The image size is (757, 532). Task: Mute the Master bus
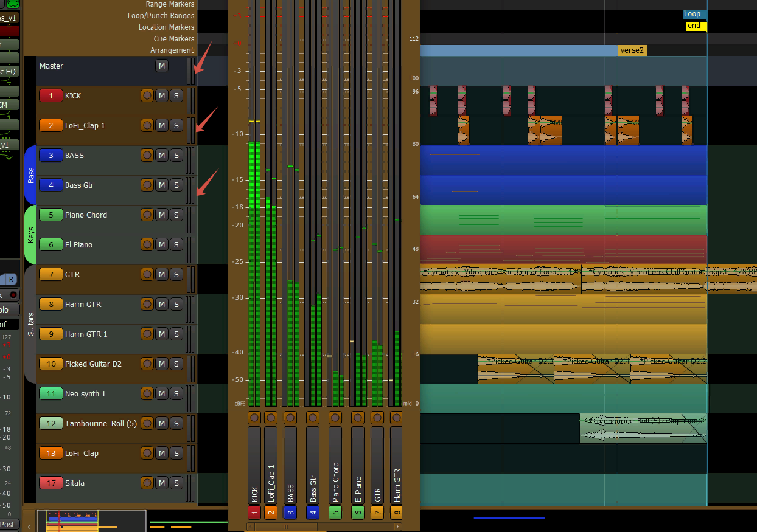(162, 66)
